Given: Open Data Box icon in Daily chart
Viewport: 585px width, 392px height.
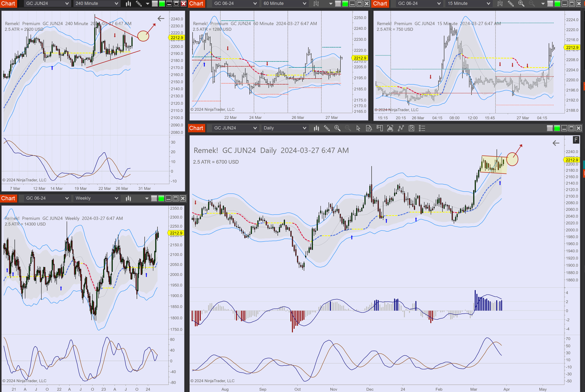Looking at the screenshot, I should point(369,128).
